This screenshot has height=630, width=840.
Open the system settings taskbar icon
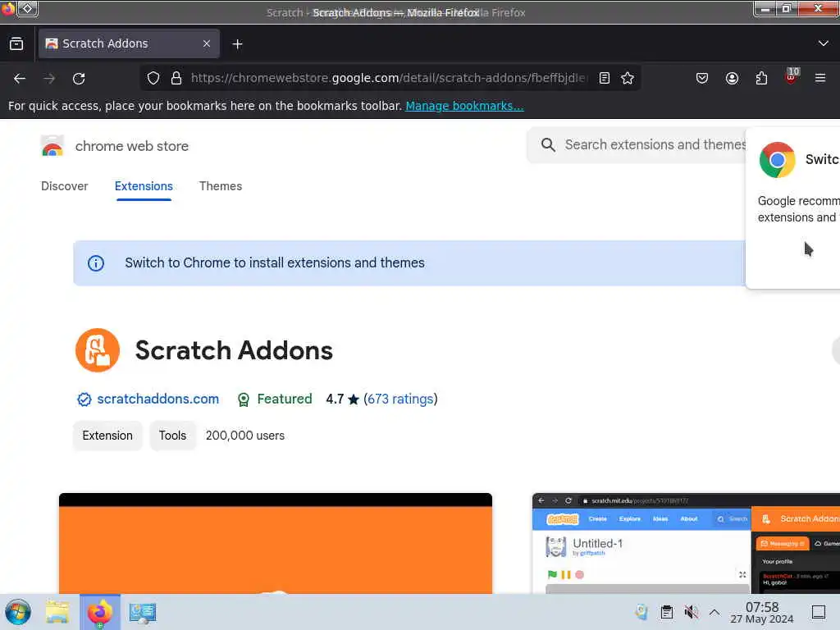143,612
